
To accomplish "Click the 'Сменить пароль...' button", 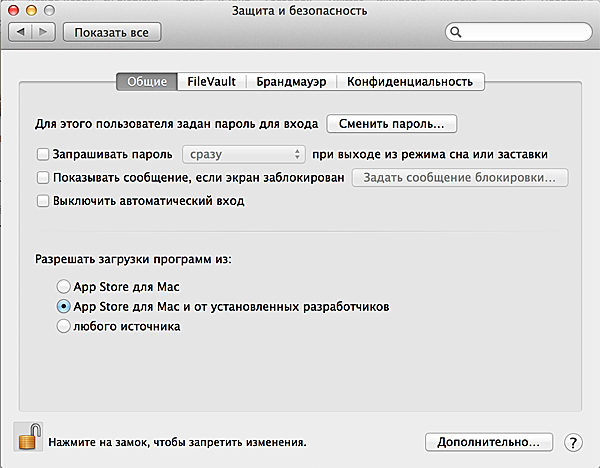I will click(x=391, y=125).
